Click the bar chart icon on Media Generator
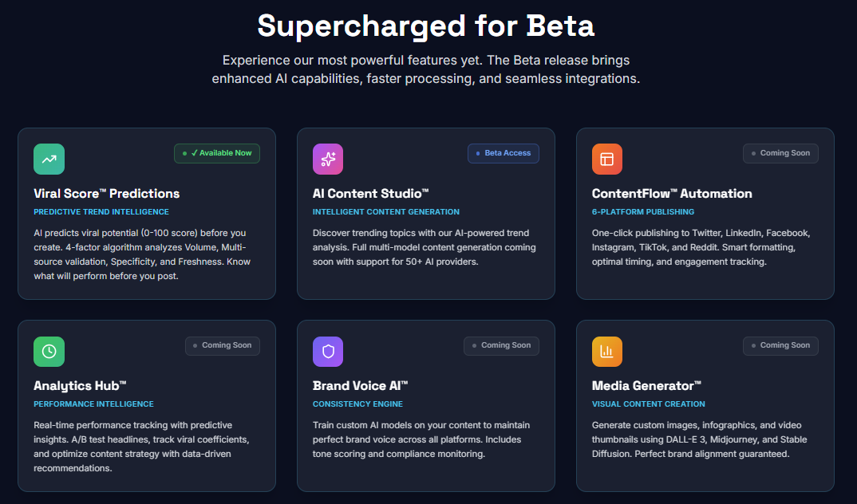This screenshot has width=857, height=504. coord(607,351)
